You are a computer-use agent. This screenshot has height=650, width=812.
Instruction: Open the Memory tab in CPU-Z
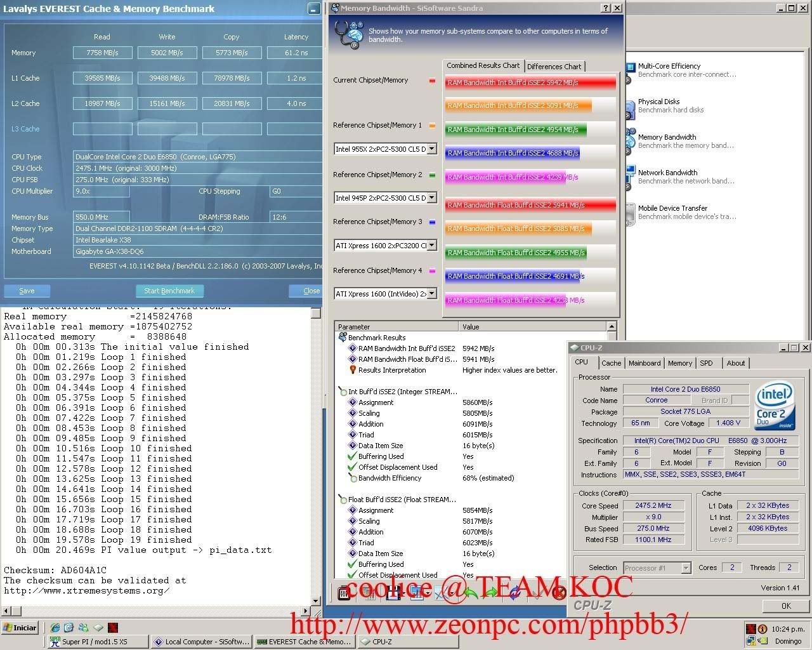pos(679,363)
